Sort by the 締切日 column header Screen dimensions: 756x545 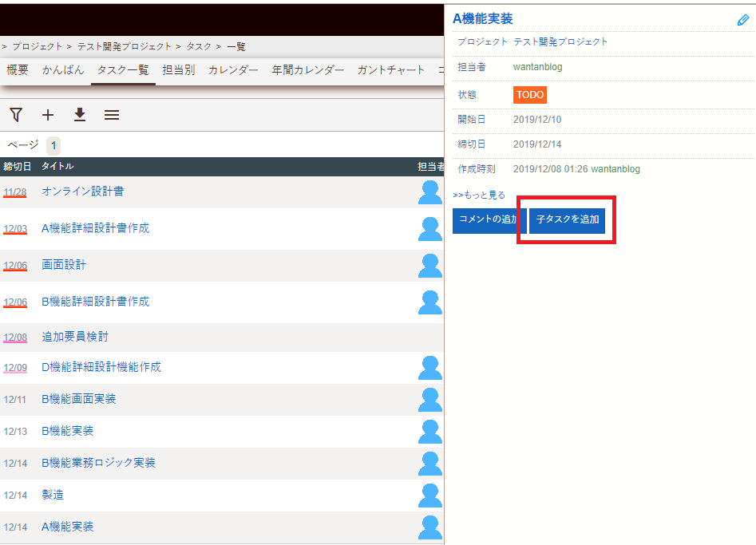18,166
